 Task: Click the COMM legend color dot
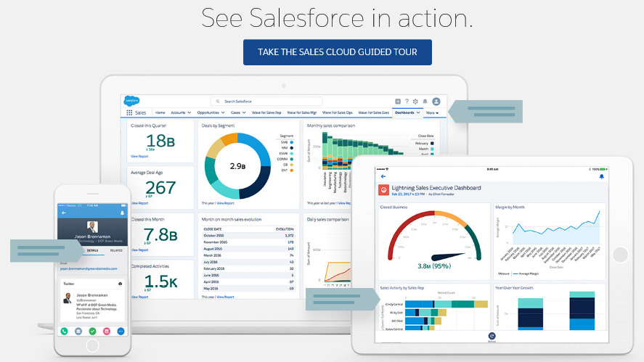click(x=292, y=159)
